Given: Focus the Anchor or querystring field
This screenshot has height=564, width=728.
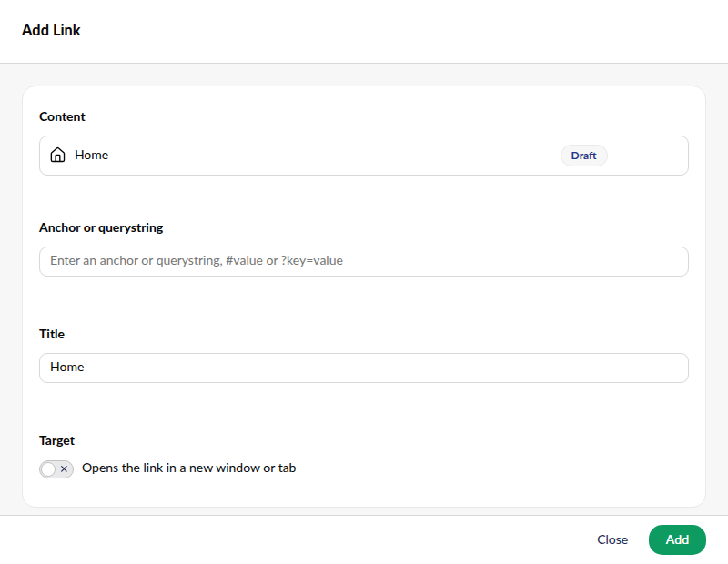Looking at the screenshot, I should click(x=363, y=261).
